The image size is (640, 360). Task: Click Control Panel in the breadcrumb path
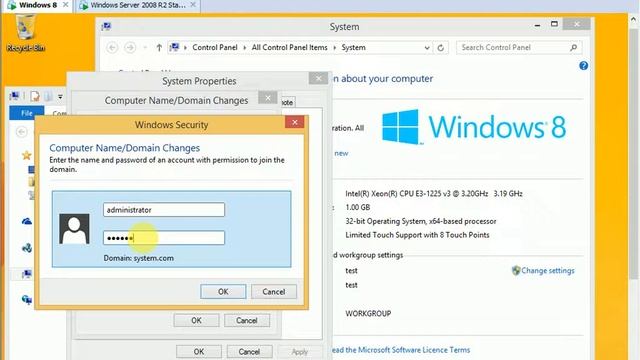(x=215, y=47)
